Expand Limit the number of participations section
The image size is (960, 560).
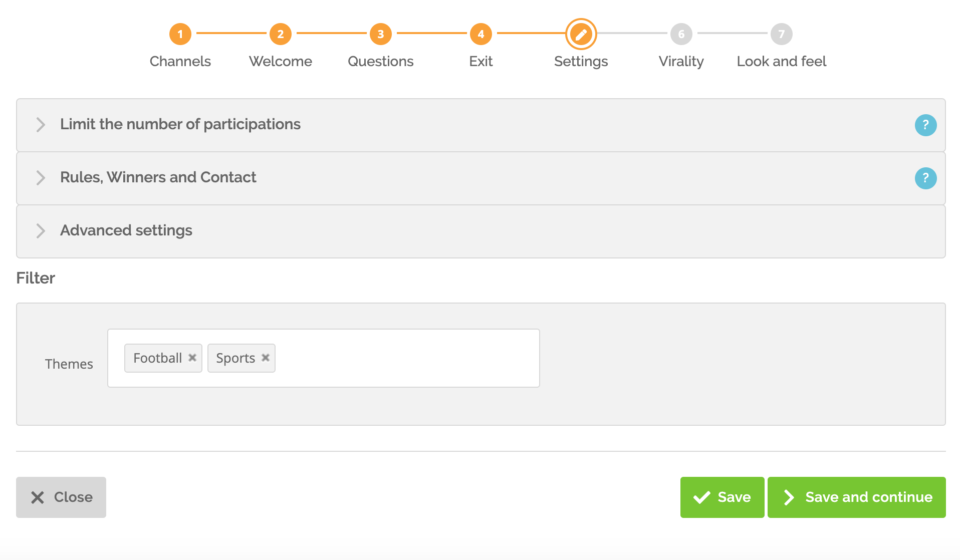pyautogui.click(x=481, y=125)
